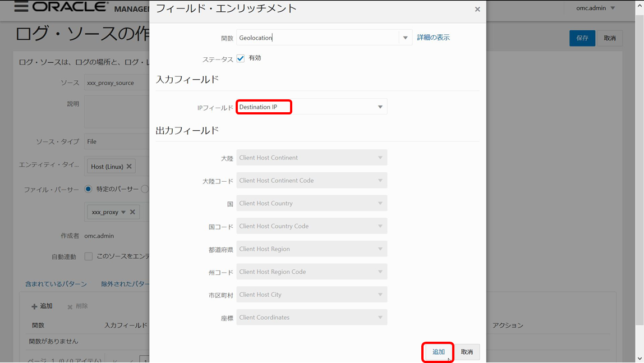Open the hamburger navigation menu icon
Image resolution: width=644 pixels, height=363 pixels.
point(21,7)
